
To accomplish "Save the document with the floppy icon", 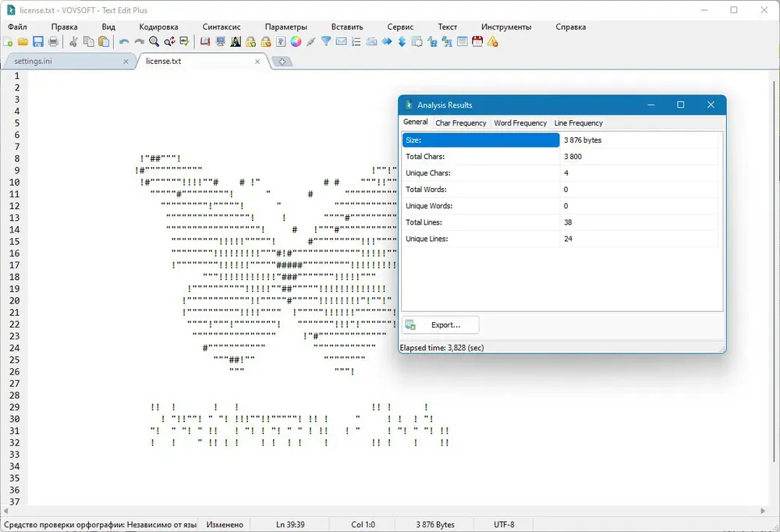I will click(x=38, y=42).
